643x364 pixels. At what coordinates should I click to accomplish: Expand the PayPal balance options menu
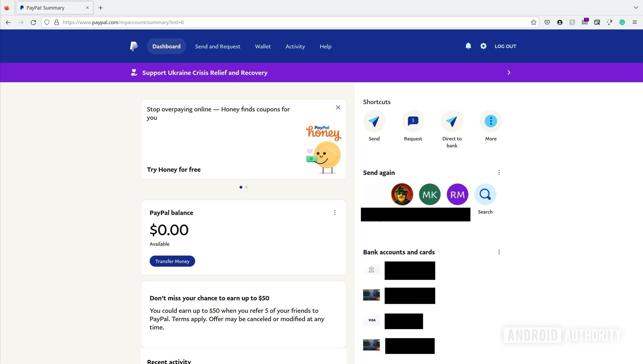click(x=335, y=212)
